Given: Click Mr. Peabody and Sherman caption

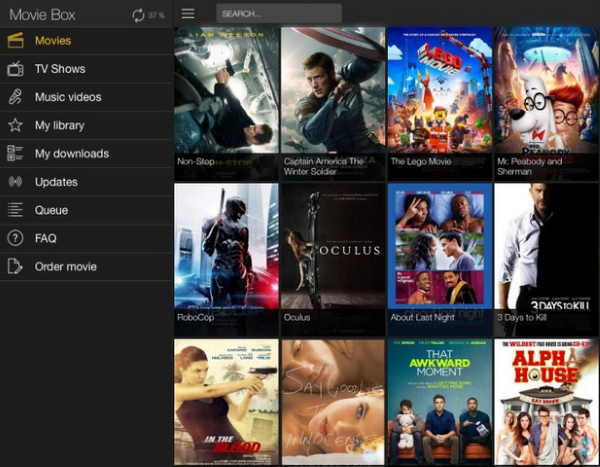Looking at the screenshot, I should [530, 167].
